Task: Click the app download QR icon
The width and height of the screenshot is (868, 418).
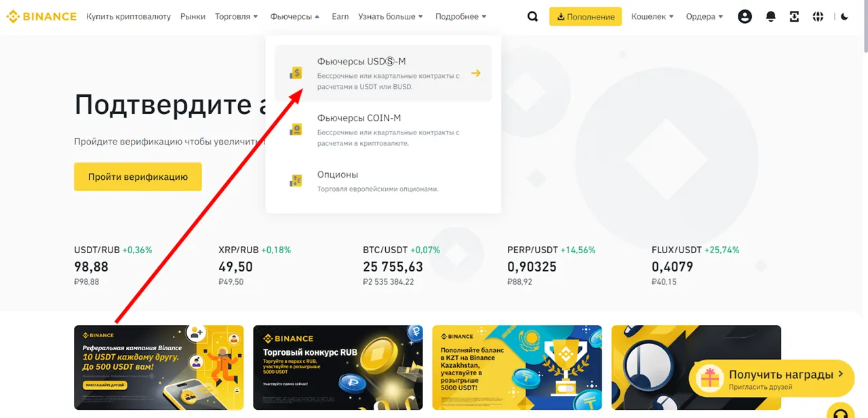Action: tap(794, 17)
